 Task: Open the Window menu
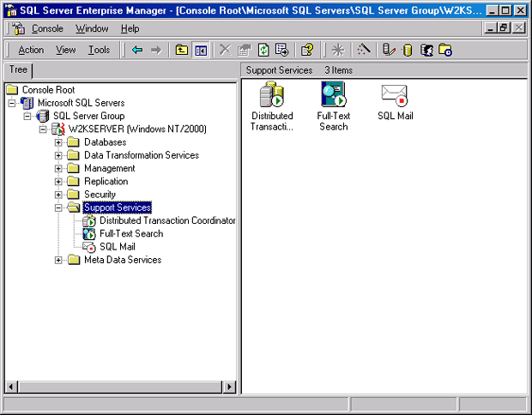click(x=92, y=29)
